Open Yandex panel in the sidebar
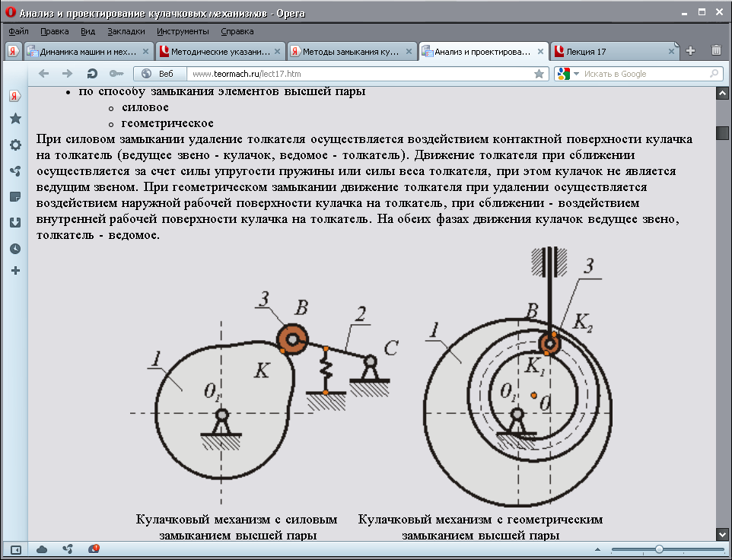 15,96
